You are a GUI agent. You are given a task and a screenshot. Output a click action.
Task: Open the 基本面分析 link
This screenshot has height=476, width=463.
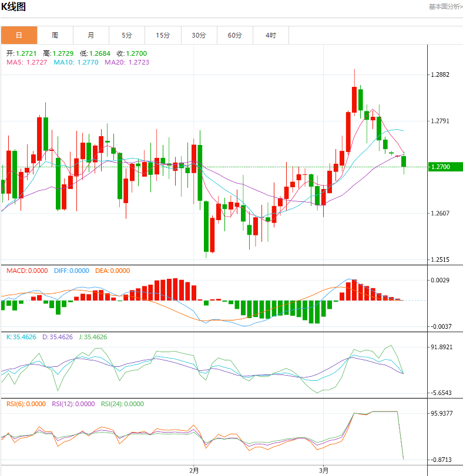[x=445, y=6]
